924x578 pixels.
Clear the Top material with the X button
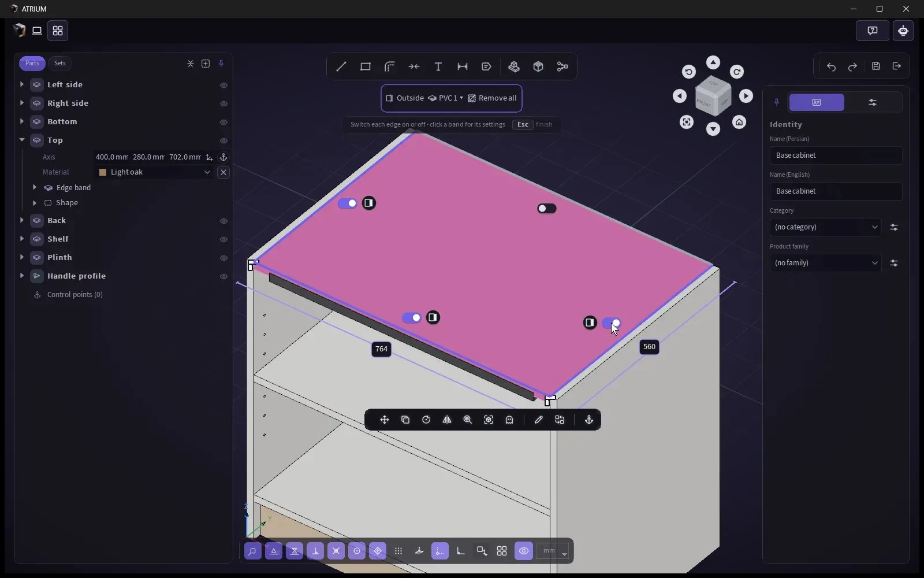[x=223, y=172]
